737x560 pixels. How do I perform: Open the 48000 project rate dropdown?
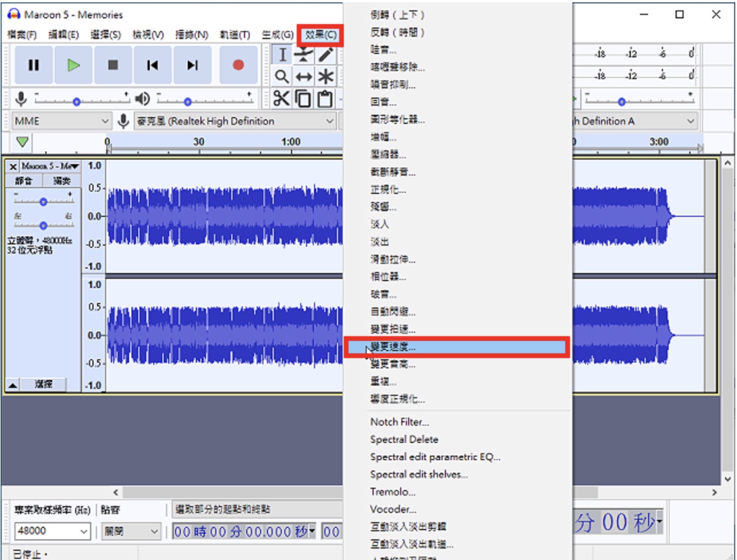[52, 531]
